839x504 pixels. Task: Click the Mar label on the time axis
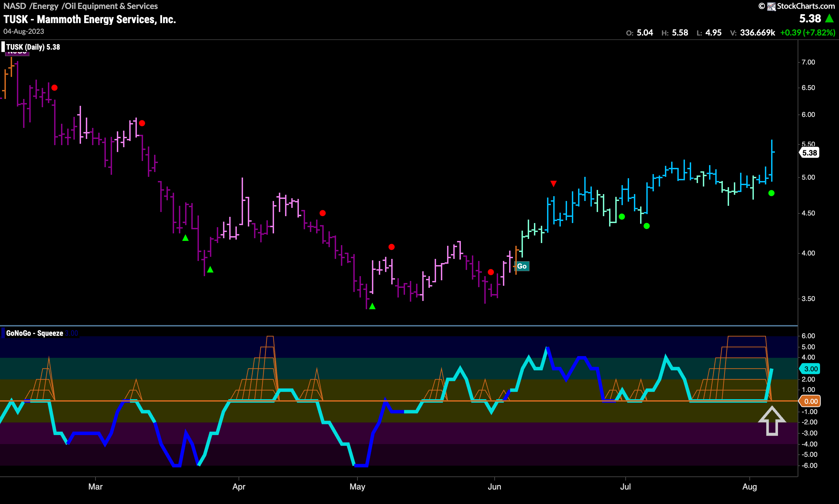pos(95,487)
